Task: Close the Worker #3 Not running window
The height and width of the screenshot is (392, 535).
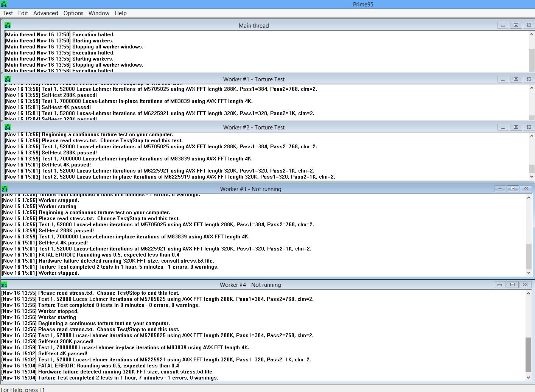Action: click(x=526, y=189)
